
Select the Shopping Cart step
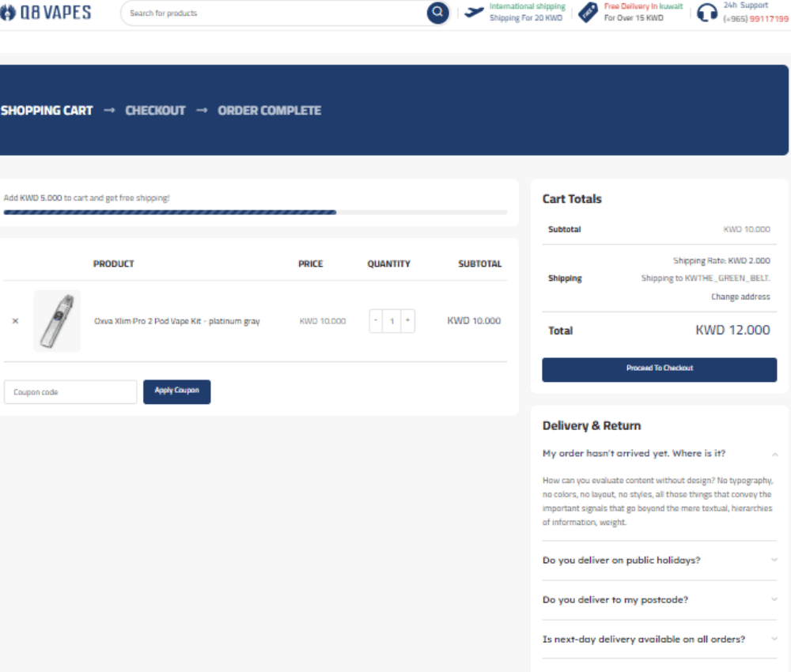pos(47,111)
